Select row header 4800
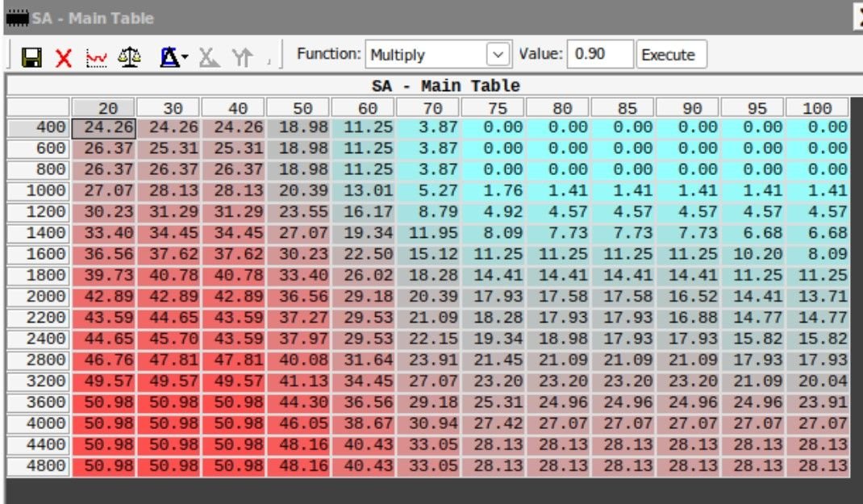 (38, 466)
